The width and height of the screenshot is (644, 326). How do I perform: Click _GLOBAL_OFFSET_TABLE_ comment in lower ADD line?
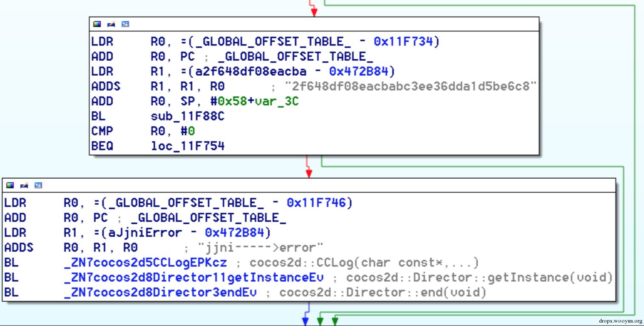[209, 217]
